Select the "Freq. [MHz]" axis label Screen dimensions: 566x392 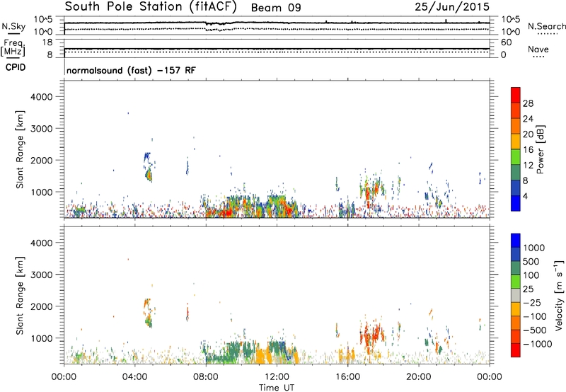[x=13, y=47]
